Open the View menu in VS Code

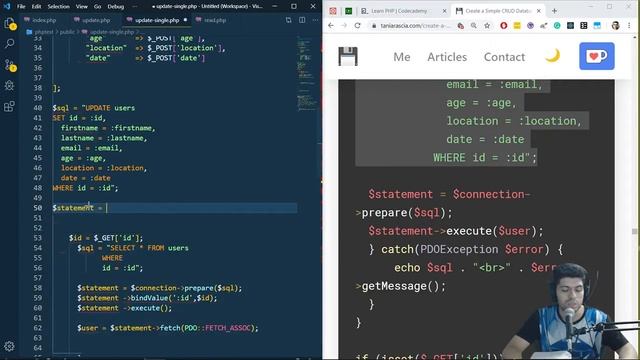(82, 7)
